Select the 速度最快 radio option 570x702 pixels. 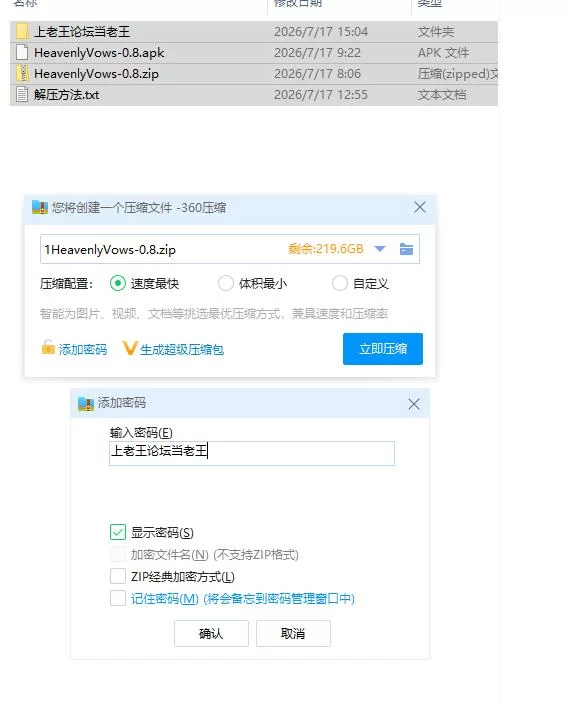pyautogui.click(x=118, y=283)
